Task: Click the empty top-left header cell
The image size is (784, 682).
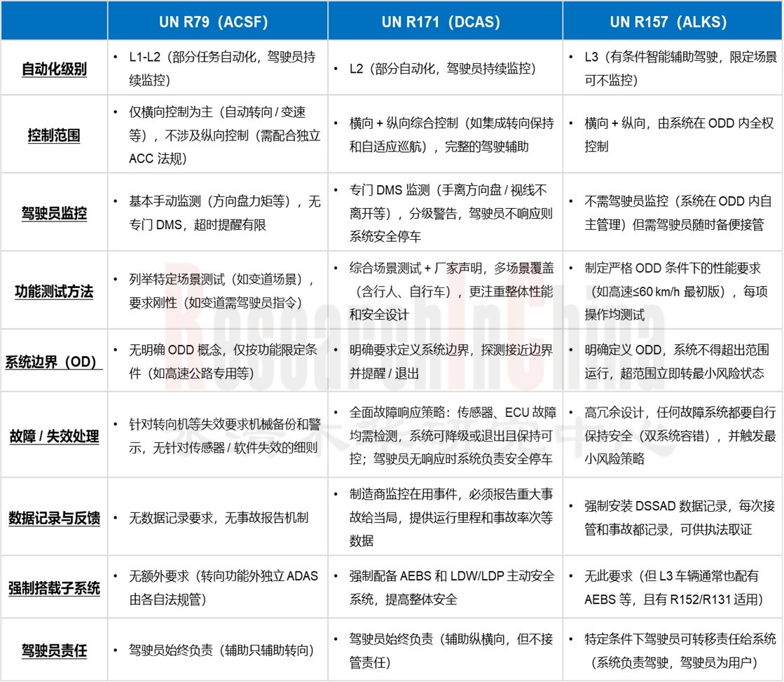Action: click(x=54, y=21)
